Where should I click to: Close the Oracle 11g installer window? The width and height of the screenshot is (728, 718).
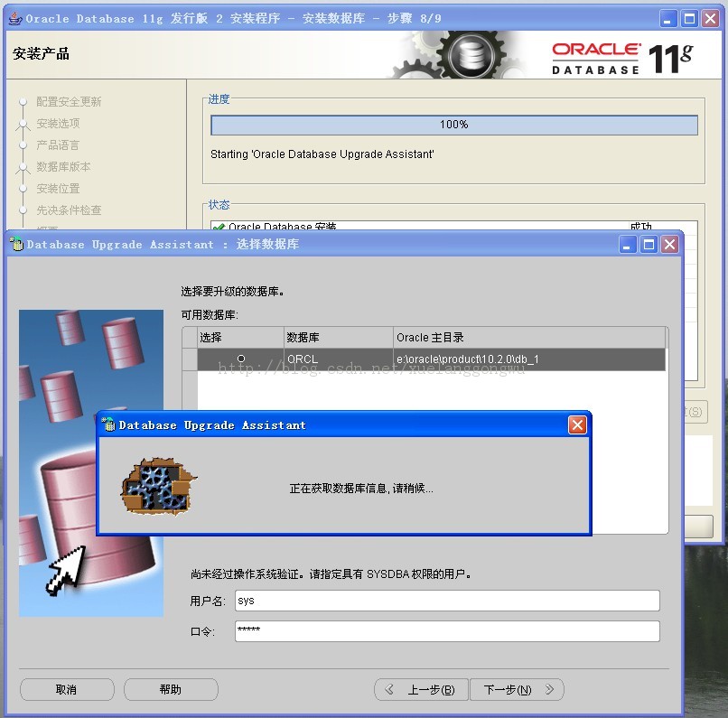tap(710, 19)
